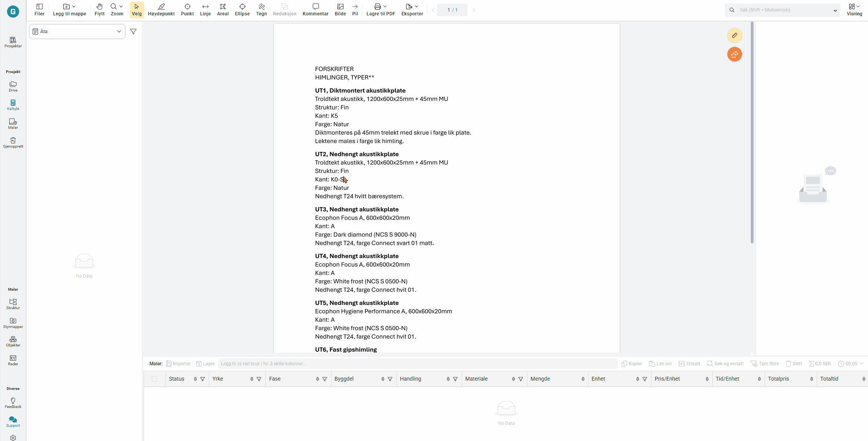Choose the Linje measurement tool
The height and width of the screenshot is (441, 868).
205,9
